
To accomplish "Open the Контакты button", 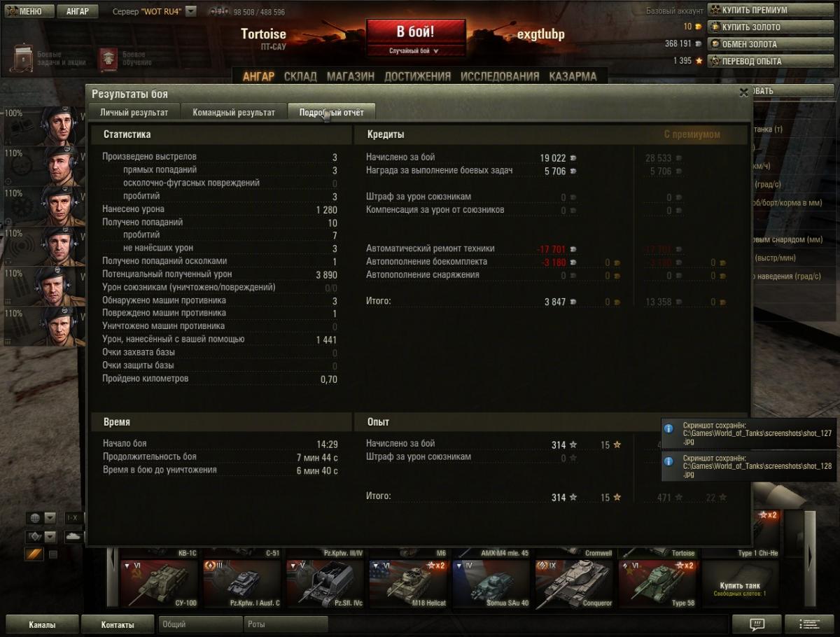I will (118, 624).
